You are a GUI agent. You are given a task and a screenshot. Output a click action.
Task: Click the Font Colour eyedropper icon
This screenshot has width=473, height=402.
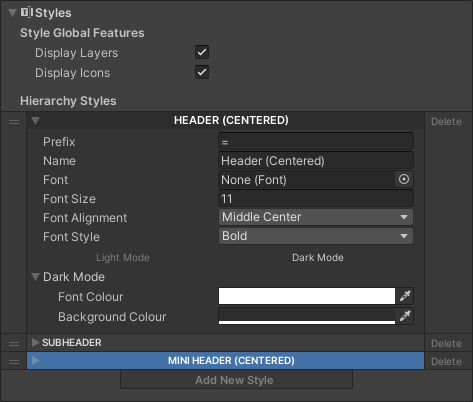pos(405,296)
